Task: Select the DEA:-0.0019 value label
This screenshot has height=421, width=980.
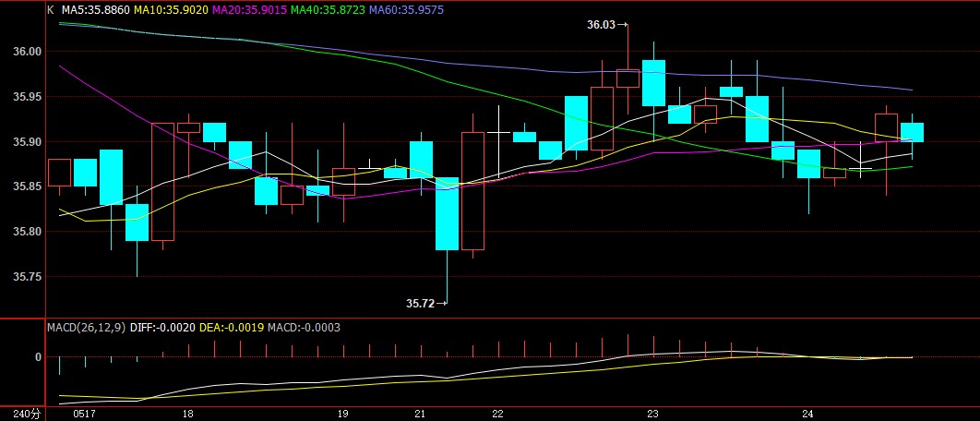Action: (x=232, y=327)
